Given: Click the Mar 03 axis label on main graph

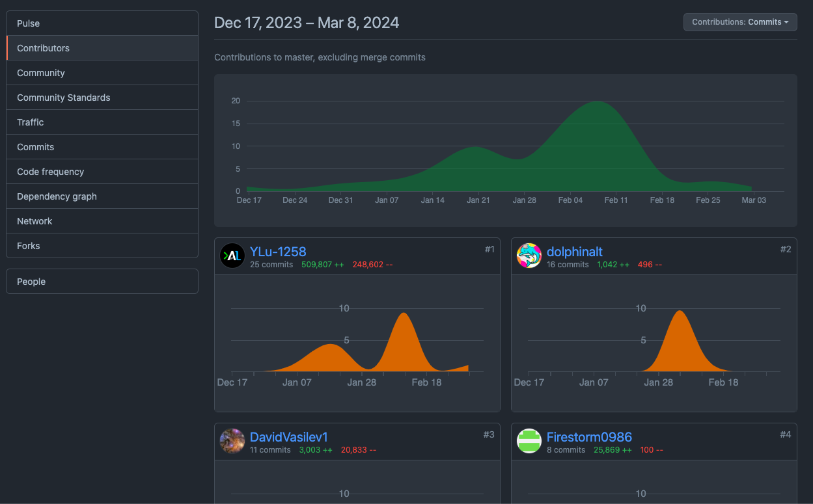Looking at the screenshot, I should (x=754, y=200).
